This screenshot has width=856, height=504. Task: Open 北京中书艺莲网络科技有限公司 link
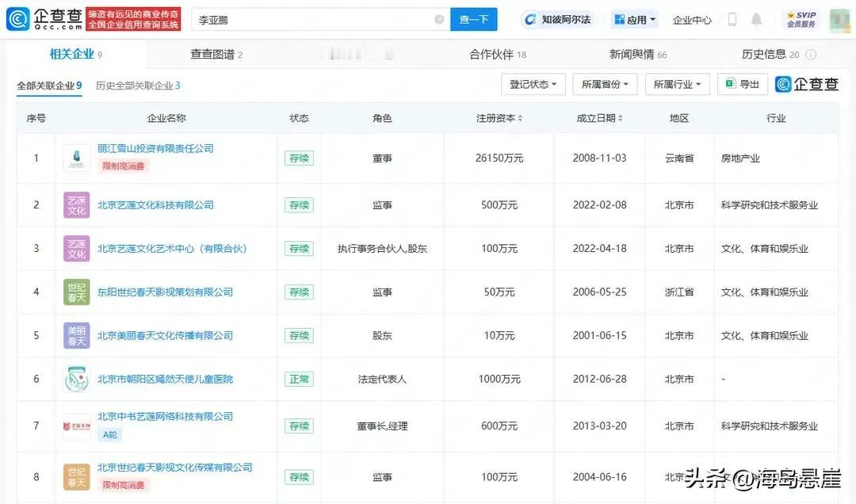point(165,417)
